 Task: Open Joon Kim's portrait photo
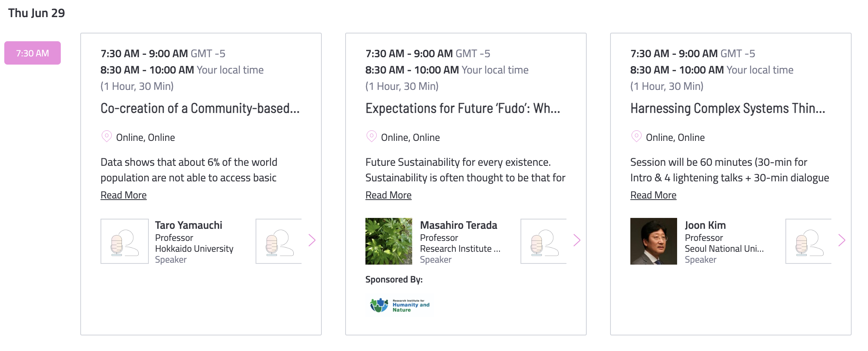(654, 241)
